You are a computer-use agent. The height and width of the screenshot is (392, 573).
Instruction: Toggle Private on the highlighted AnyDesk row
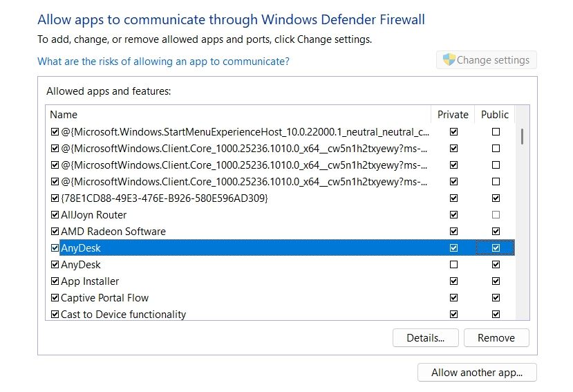coord(453,248)
